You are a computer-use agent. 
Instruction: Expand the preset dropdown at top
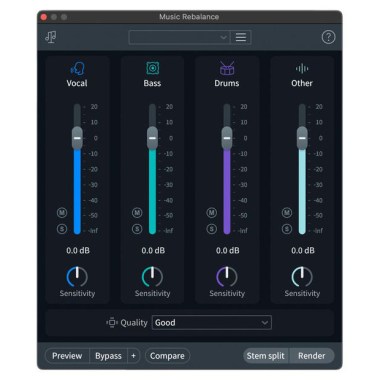click(179, 37)
